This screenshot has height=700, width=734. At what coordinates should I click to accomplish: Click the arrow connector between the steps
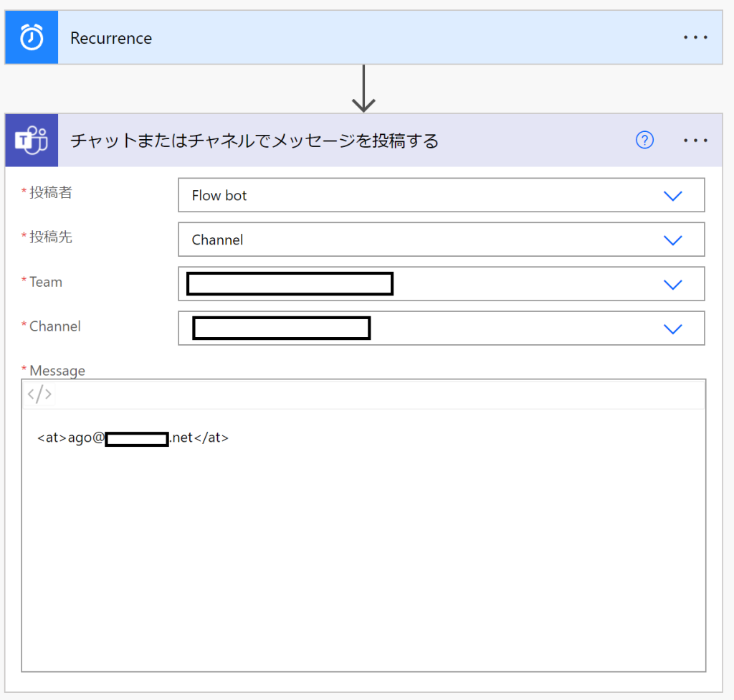click(364, 90)
